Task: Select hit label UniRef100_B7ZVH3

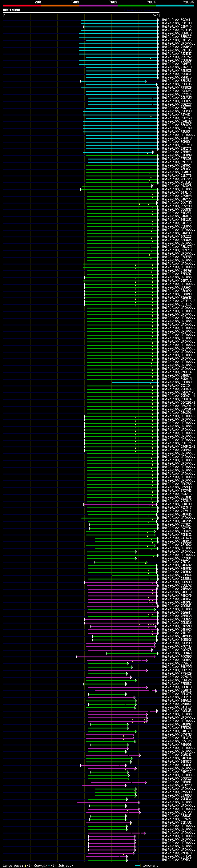Action: 177,491
